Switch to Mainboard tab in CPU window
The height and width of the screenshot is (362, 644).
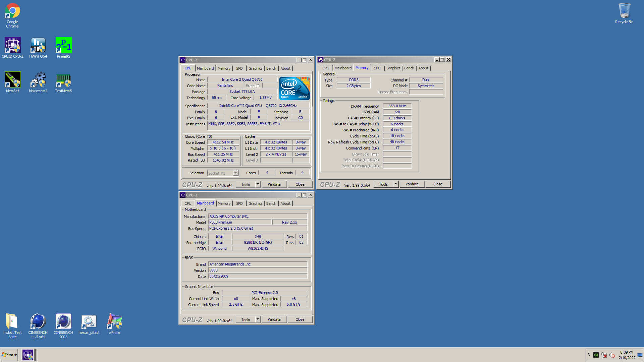click(205, 68)
